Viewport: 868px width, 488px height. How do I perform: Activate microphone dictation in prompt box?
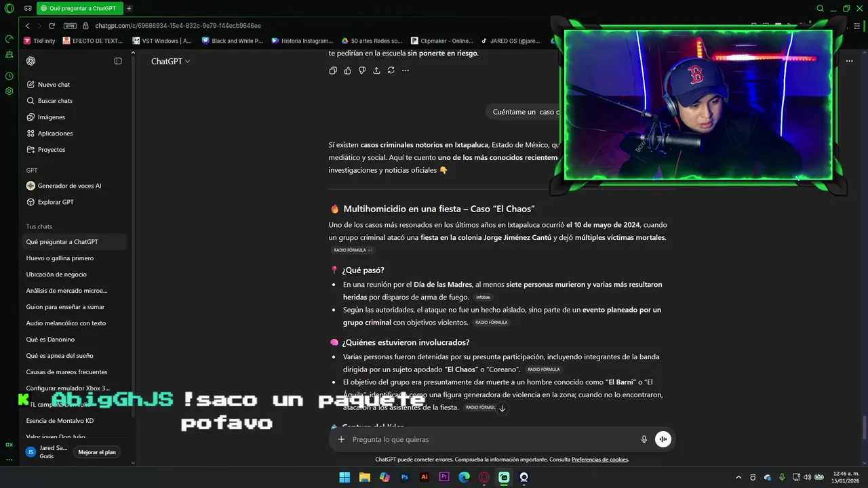point(644,439)
